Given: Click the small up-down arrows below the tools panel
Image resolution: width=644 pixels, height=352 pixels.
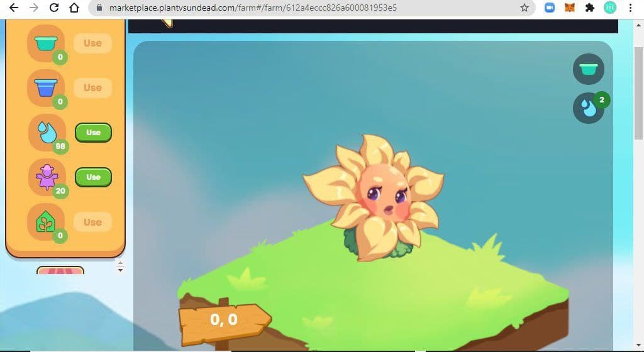Looking at the screenshot, I should [120, 267].
